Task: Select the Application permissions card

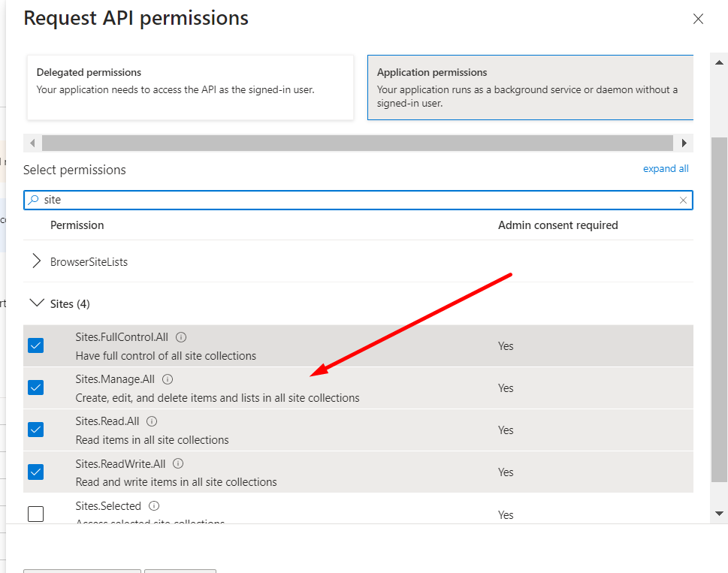Action: 530,87
